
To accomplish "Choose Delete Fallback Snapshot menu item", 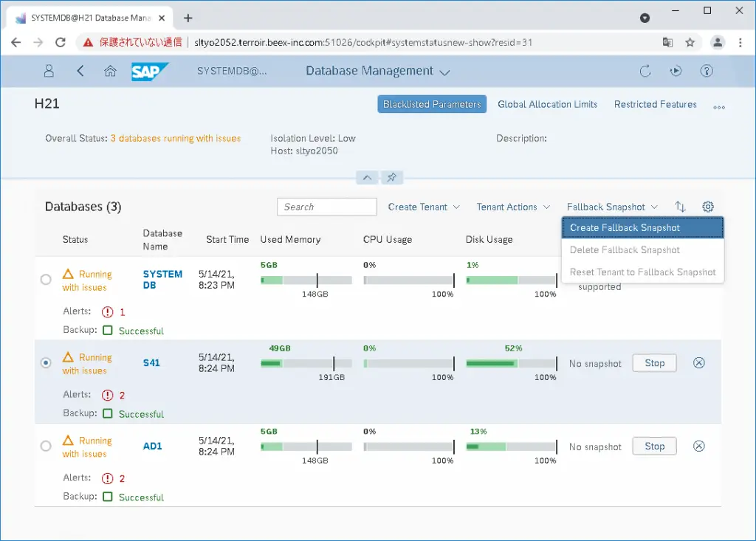I will [x=642, y=249].
